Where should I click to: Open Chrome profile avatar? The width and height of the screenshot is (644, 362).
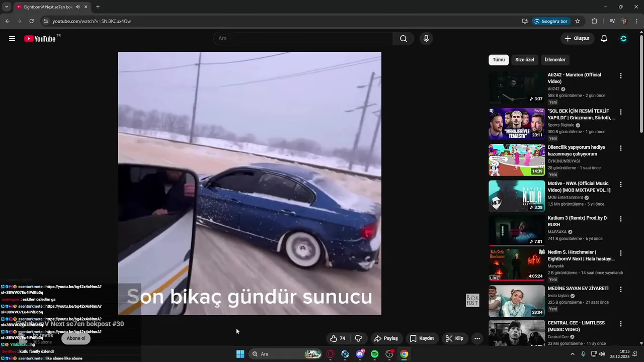point(624,21)
